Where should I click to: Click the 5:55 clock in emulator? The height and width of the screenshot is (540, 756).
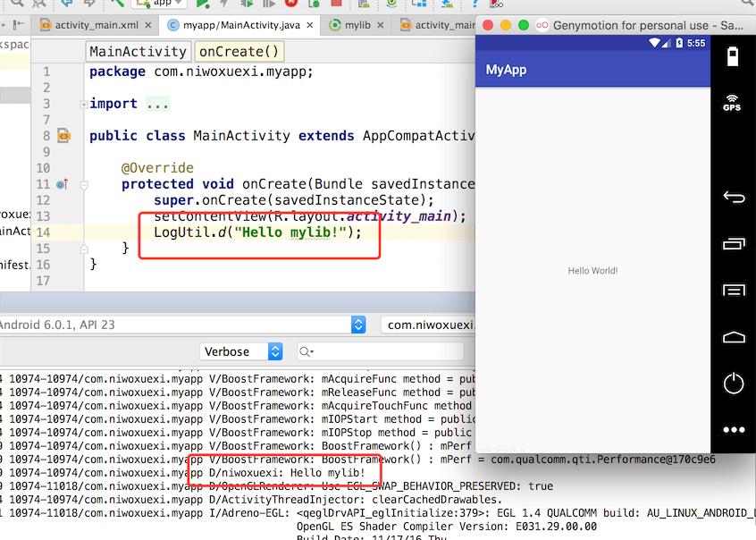tap(696, 43)
